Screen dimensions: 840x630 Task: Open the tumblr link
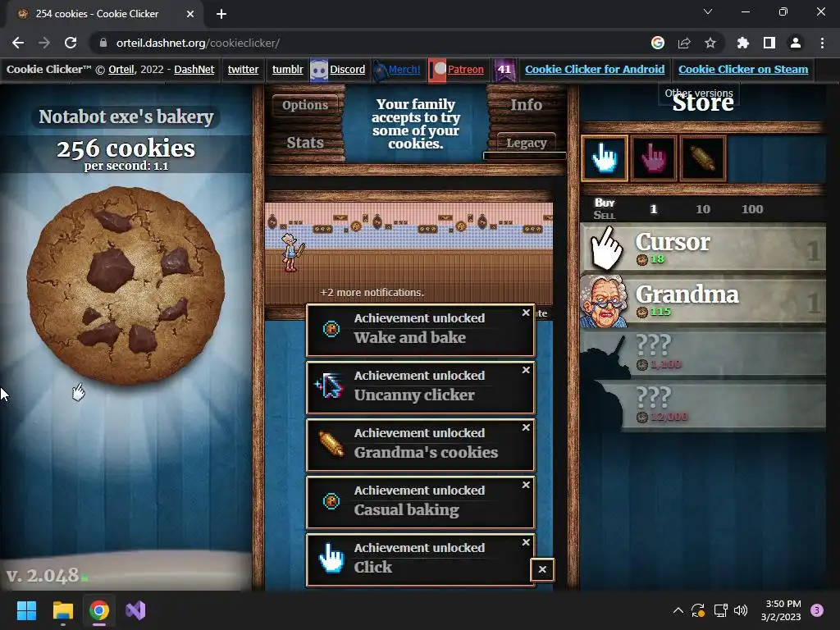[x=287, y=69]
